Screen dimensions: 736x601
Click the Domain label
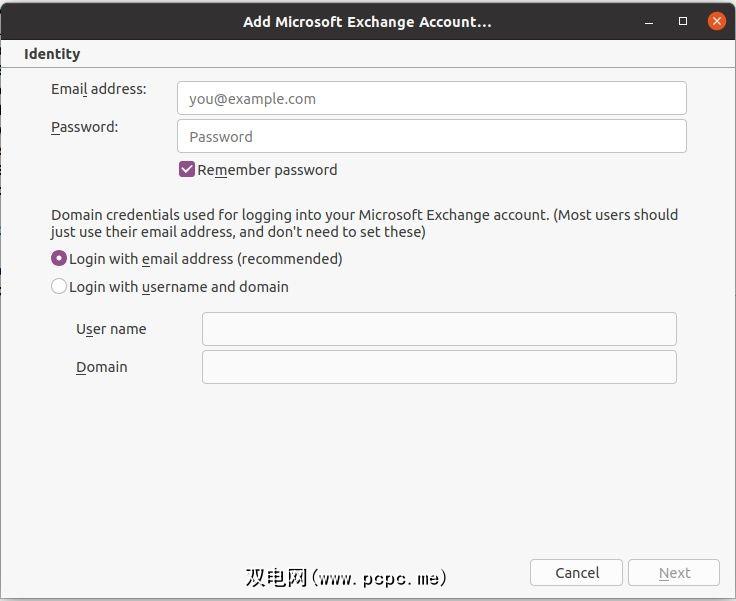tap(102, 367)
